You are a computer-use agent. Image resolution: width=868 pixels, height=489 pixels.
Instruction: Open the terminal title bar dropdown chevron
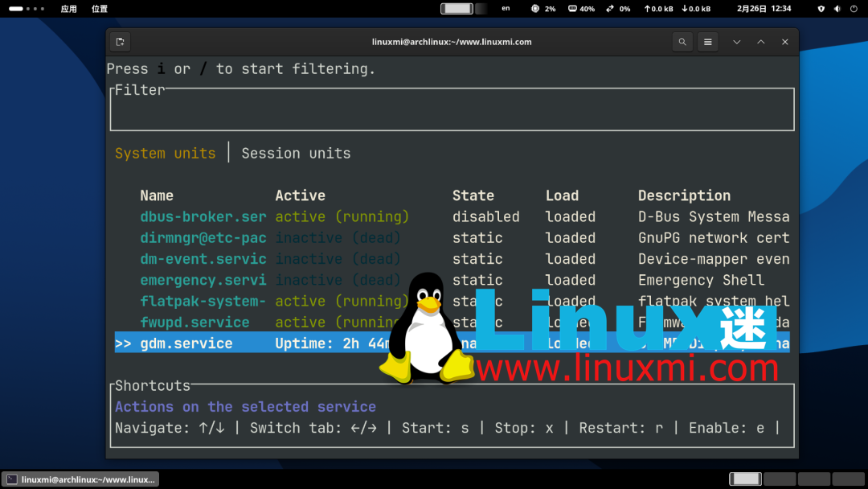pos(737,41)
